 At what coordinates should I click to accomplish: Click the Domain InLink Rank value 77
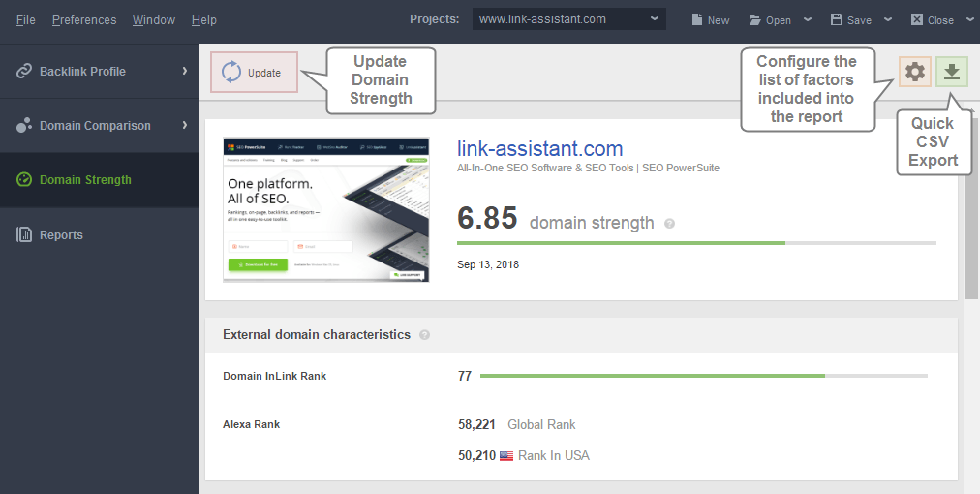pos(465,376)
